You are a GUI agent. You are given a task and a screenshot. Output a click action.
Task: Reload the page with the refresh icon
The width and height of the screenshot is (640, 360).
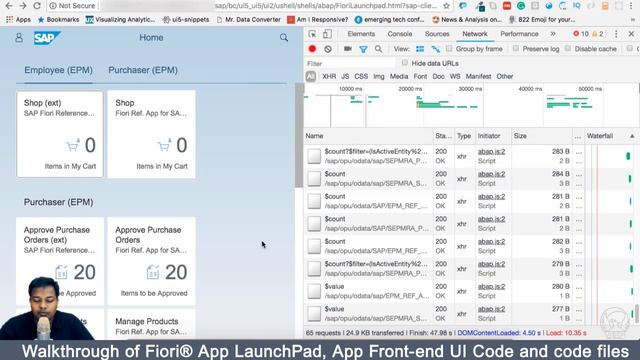point(37,6)
